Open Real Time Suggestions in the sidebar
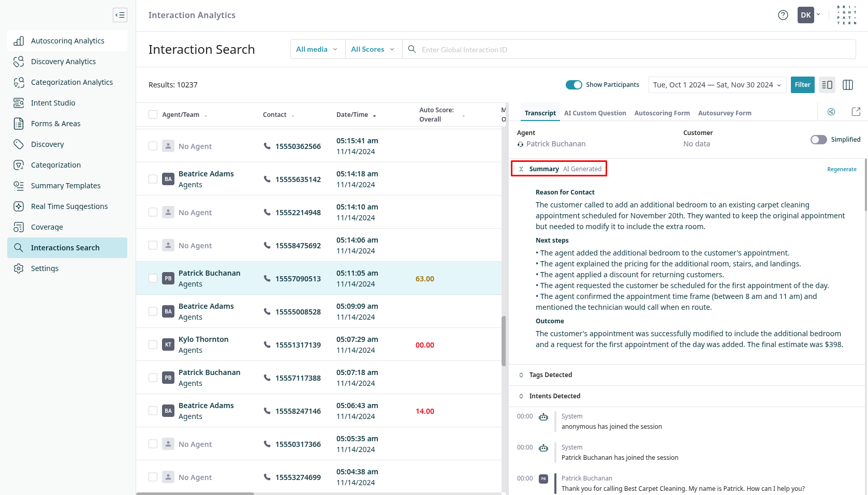This screenshot has height=495, width=868. (69, 206)
